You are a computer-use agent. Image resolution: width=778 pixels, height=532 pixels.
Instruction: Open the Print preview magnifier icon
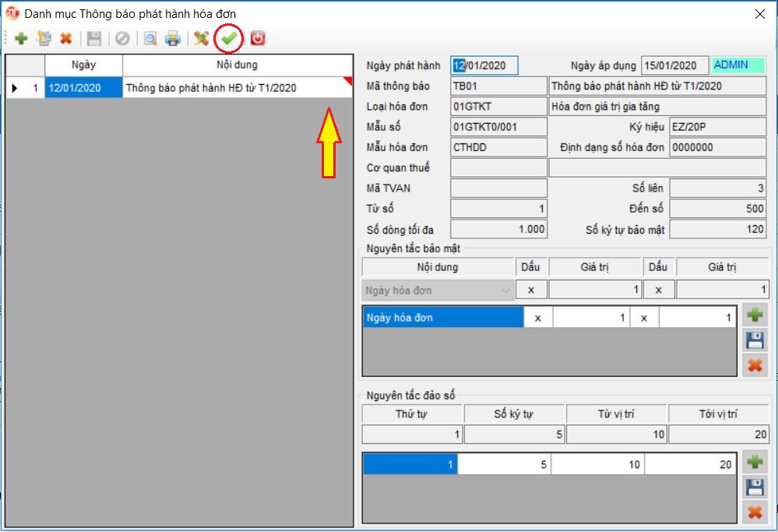[150, 38]
